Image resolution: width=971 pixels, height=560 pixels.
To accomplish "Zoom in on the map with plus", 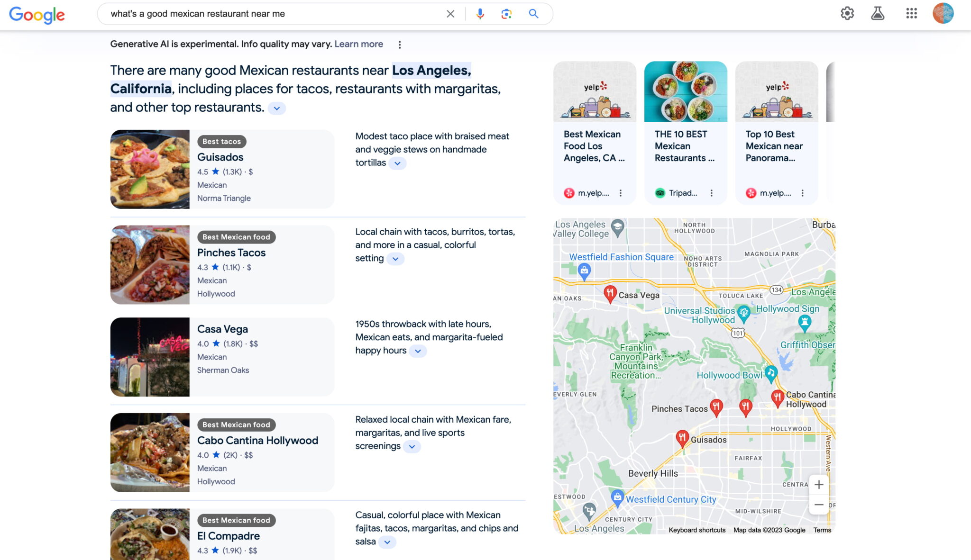I will [819, 484].
